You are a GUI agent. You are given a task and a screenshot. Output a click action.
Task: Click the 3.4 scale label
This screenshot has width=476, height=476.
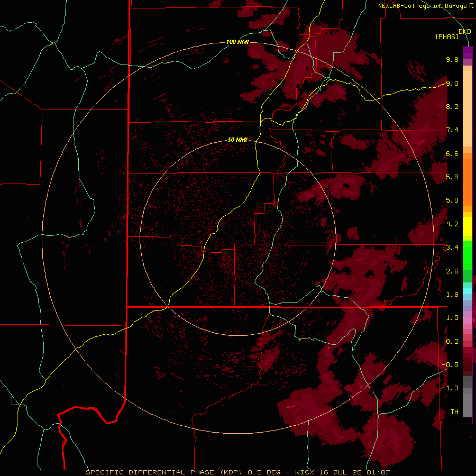pos(452,248)
